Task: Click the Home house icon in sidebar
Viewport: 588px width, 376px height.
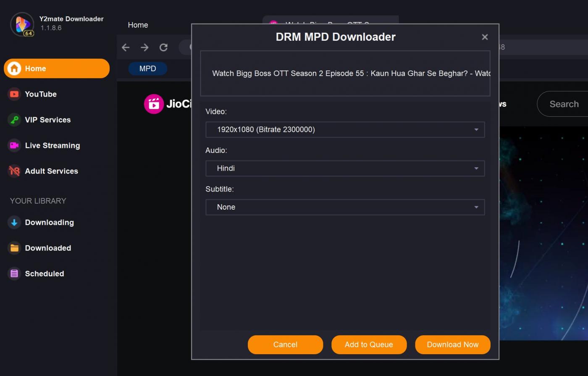Action: click(14, 68)
